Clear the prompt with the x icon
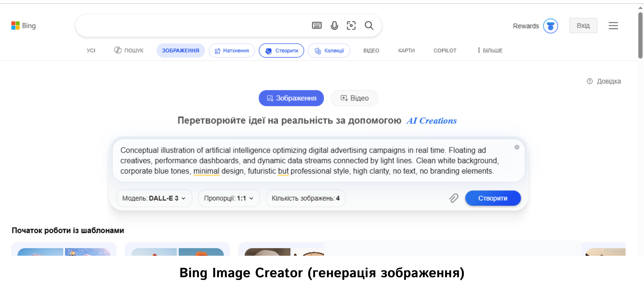The image size is (644, 294). tap(517, 147)
